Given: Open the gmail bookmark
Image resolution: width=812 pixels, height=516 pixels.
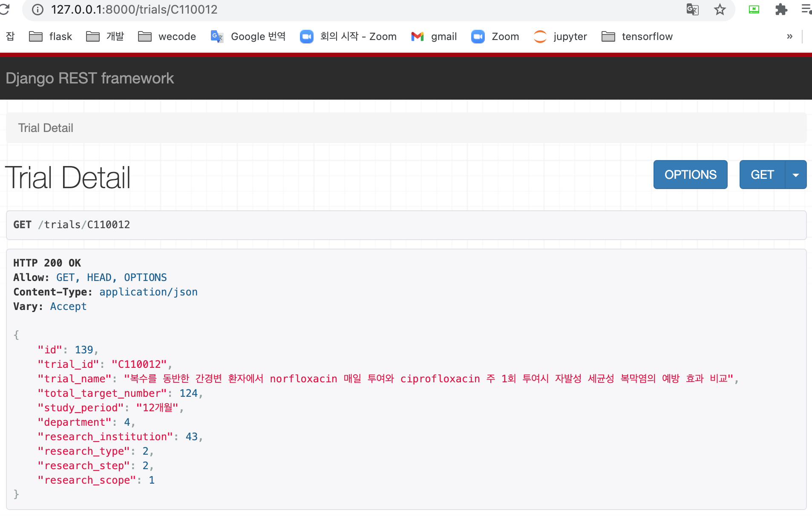Looking at the screenshot, I should click(x=434, y=37).
